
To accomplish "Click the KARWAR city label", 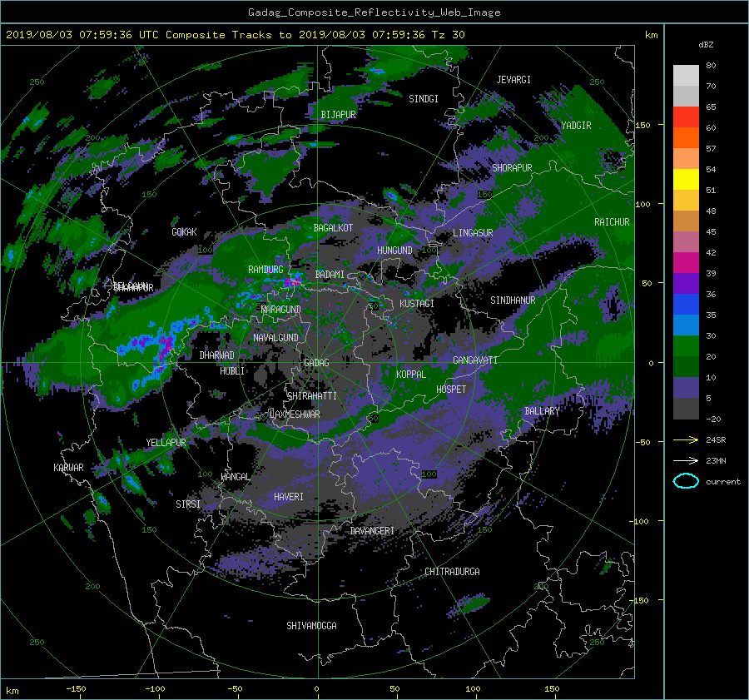I will click(68, 468).
